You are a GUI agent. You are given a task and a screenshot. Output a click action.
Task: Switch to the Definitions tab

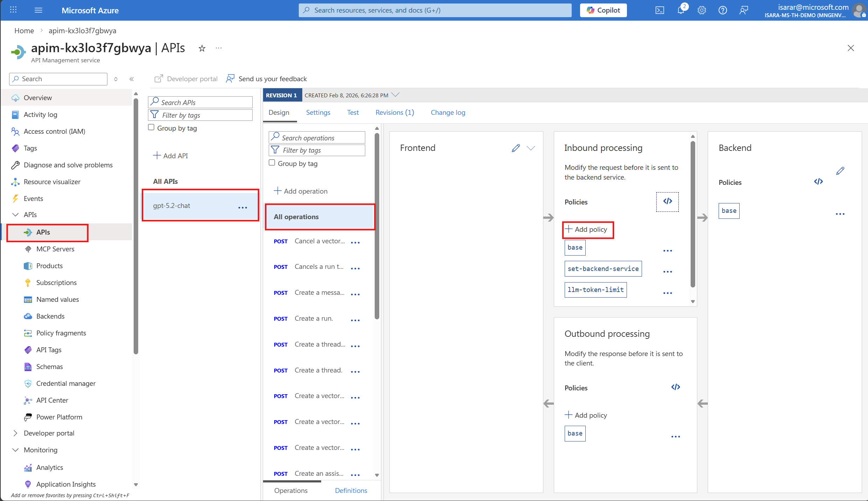(351, 490)
